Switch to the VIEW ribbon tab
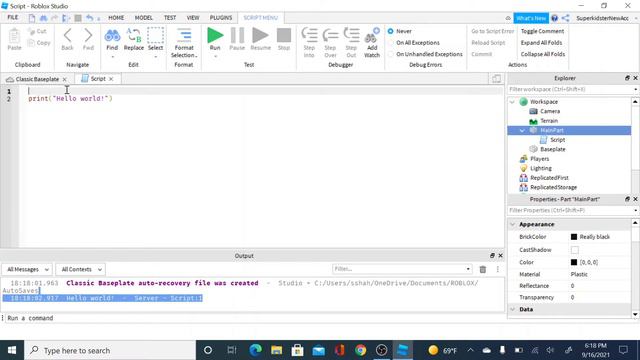This screenshot has width=640, height=360. (x=193, y=18)
